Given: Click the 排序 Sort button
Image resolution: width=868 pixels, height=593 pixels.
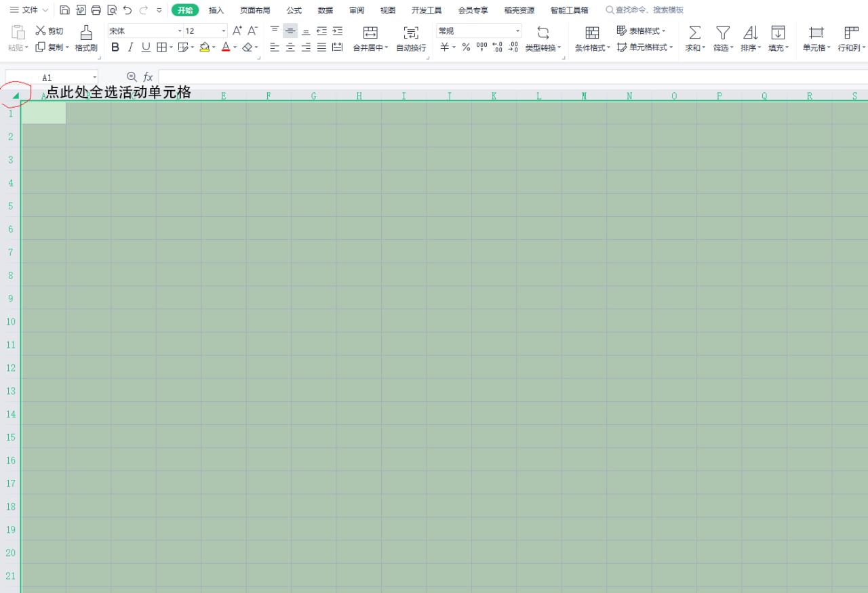Looking at the screenshot, I should pyautogui.click(x=751, y=39).
